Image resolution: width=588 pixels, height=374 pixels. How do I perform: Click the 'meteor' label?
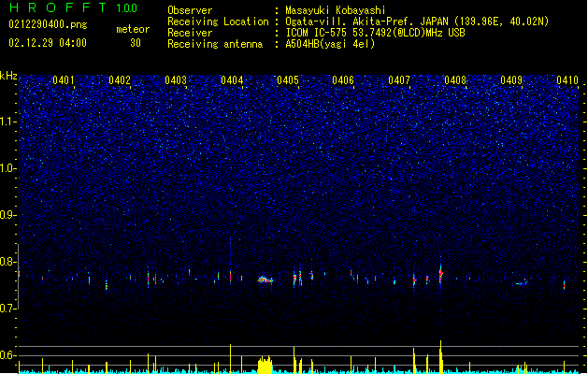click(x=133, y=29)
